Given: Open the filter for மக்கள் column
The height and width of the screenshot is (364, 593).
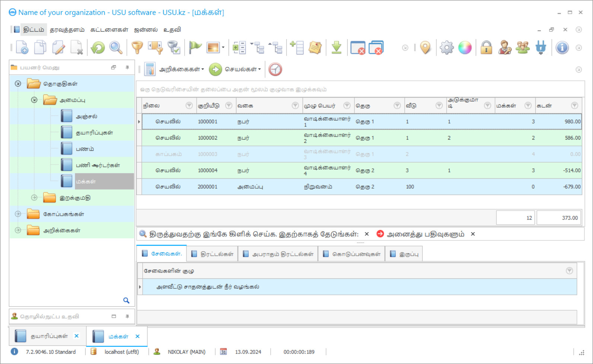Looking at the screenshot, I should pos(528,106).
